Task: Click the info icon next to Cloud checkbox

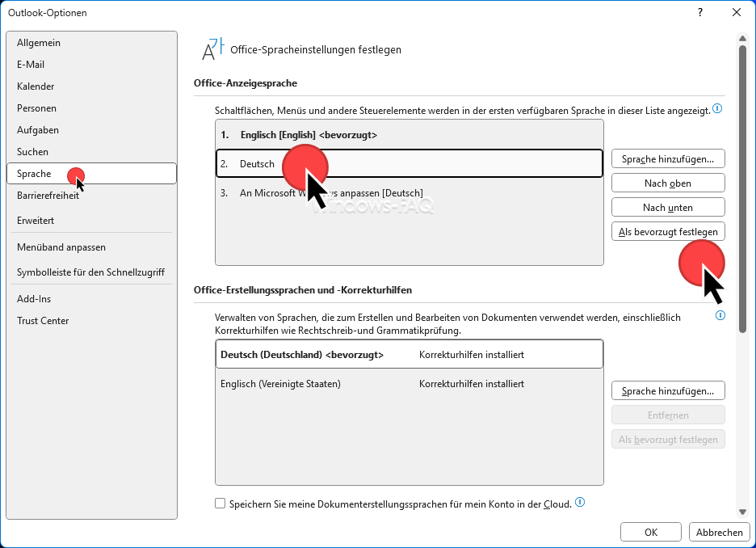Action: tap(579, 503)
